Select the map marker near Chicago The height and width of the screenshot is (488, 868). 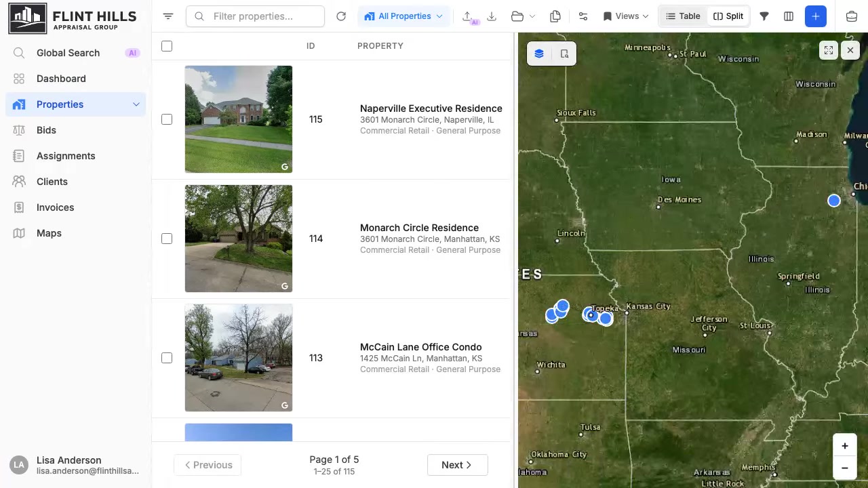834,201
